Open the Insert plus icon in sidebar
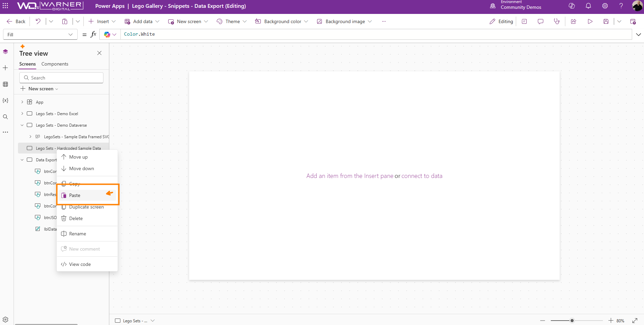Viewport: 644px width, 325px height. click(x=5, y=68)
